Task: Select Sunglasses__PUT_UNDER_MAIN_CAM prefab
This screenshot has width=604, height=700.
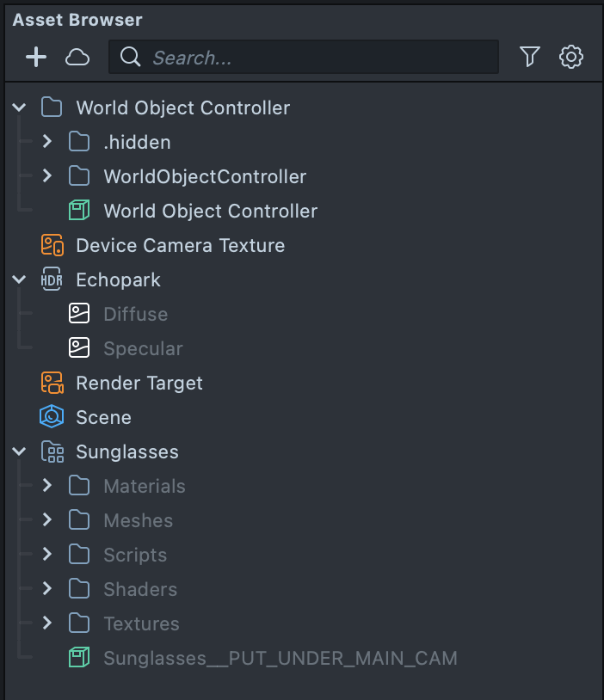Action: point(280,658)
